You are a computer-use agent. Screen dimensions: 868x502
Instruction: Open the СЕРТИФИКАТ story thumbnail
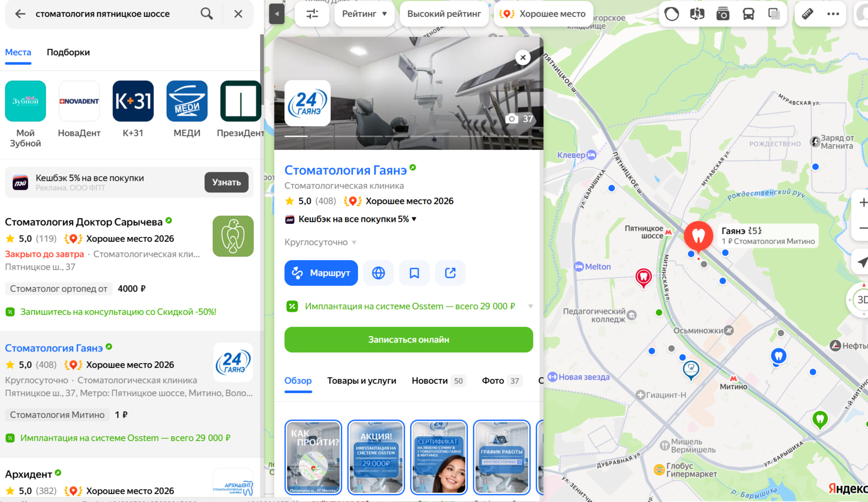tap(439, 457)
